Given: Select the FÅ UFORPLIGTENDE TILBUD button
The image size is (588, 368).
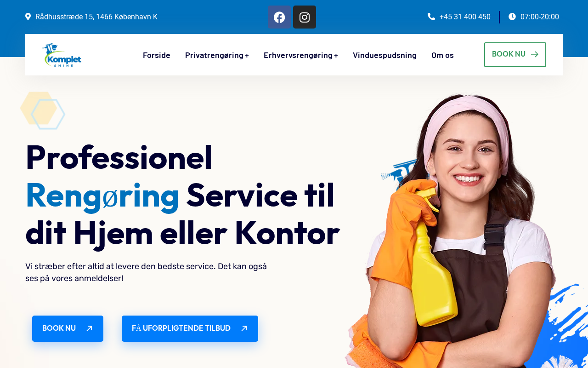Looking at the screenshot, I should point(190,328).
